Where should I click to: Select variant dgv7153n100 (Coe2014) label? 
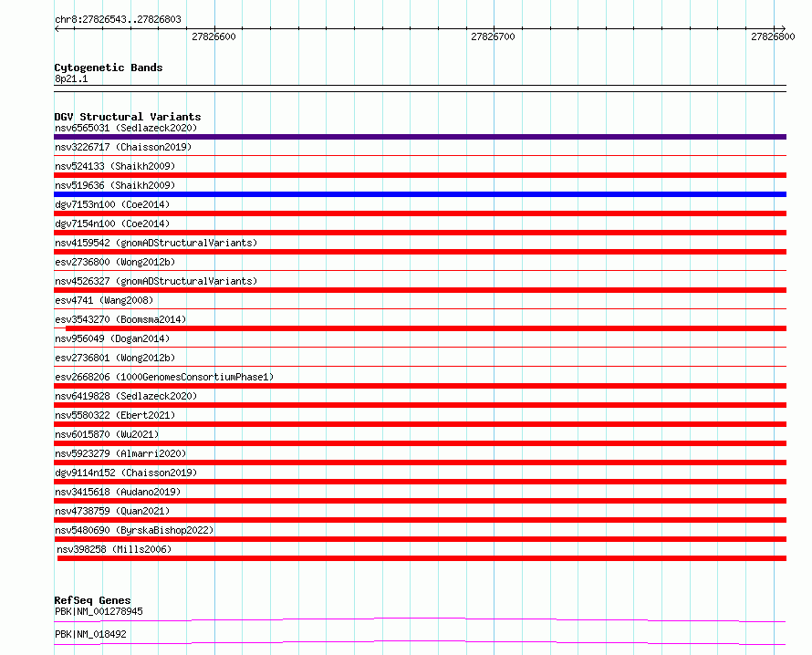click(112, 204)
